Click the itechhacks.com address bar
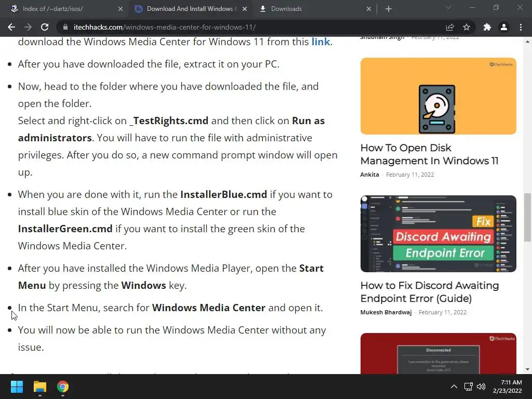 (x=251, y=27)
